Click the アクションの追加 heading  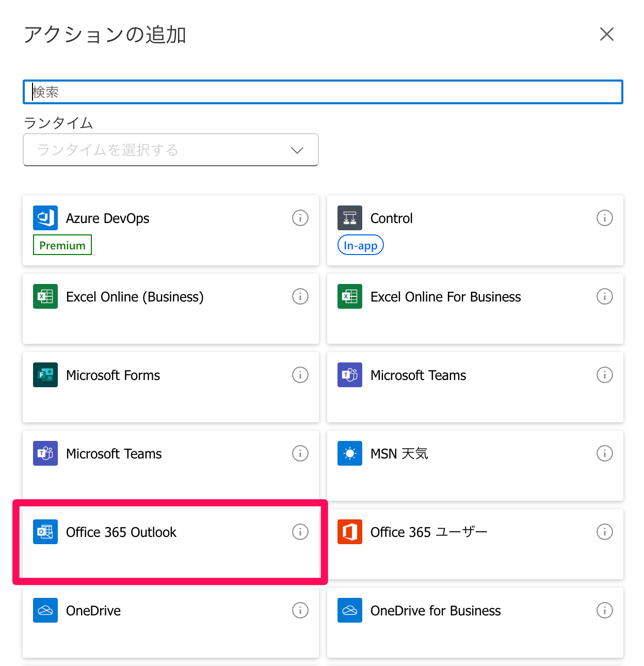105,35
